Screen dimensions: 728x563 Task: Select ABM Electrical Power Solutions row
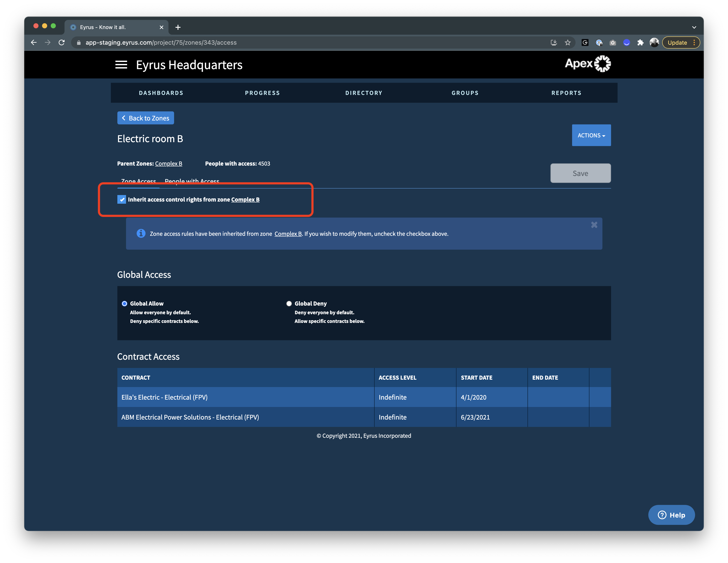coord(364,417)
